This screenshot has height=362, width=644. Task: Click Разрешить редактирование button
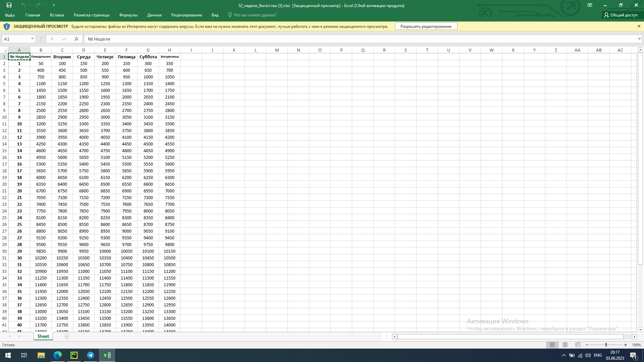coord(426,26)
